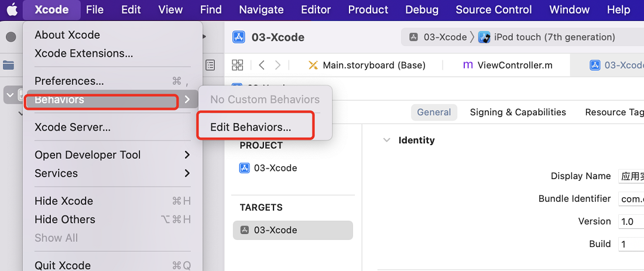Screen dimensions: 644x271
Task: Click the Build field
Action: pos(631,244)
